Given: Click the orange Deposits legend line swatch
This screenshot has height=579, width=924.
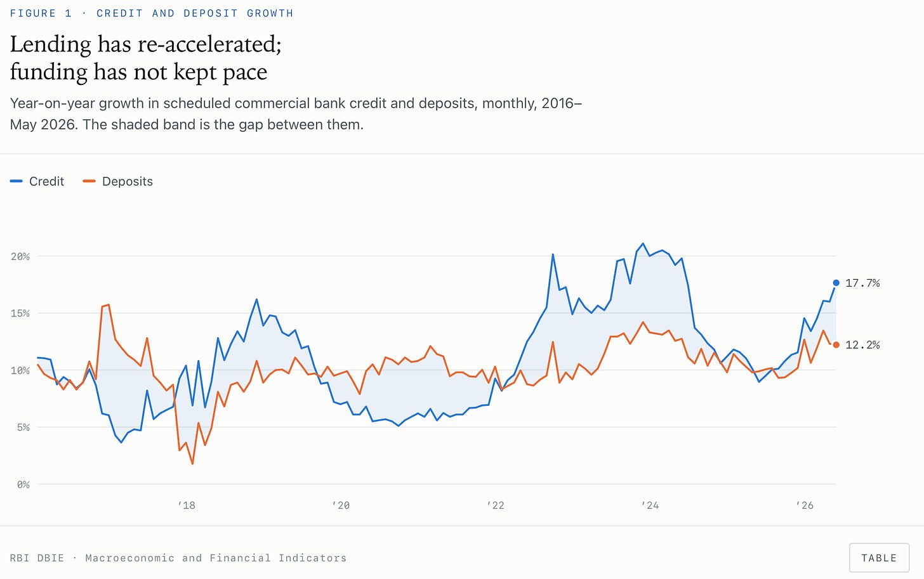Looking at the screenshot, I should (89, 181).
